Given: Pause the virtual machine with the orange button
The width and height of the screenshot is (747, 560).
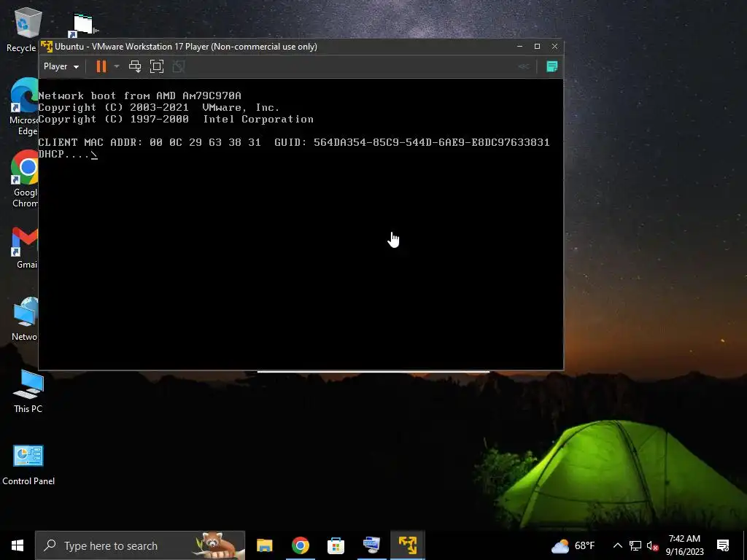Looking at the screenshot, I should point(101,66).
